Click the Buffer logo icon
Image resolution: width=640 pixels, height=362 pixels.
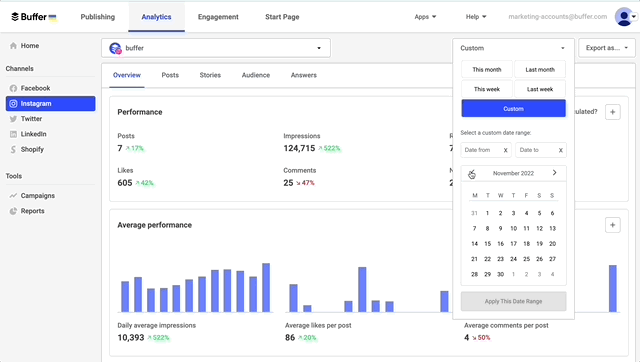coord(15,17)
